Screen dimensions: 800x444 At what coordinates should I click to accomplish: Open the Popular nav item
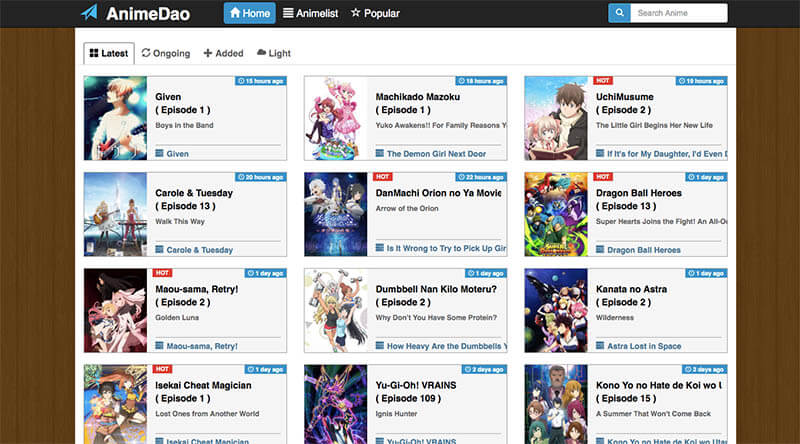375,13
